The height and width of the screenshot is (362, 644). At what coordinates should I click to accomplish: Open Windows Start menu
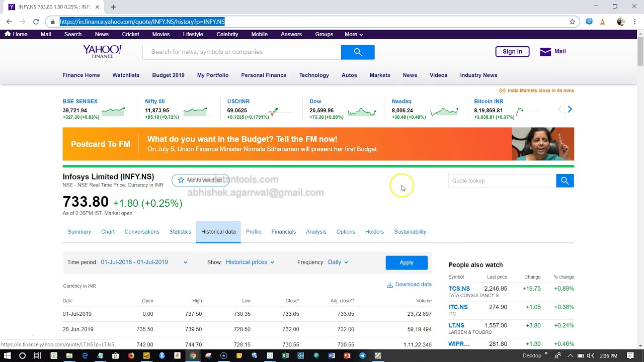[x=7, y=355]
